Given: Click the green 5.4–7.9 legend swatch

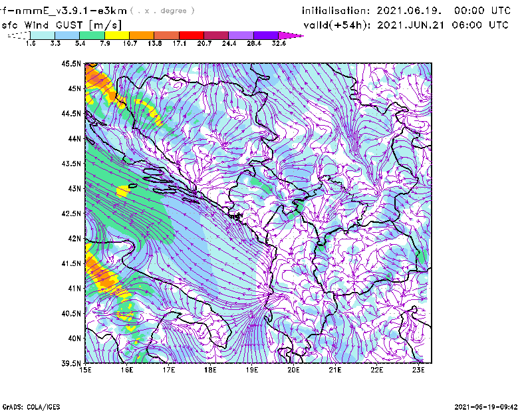Looking at the screenshot, I should tap(92, 35).
